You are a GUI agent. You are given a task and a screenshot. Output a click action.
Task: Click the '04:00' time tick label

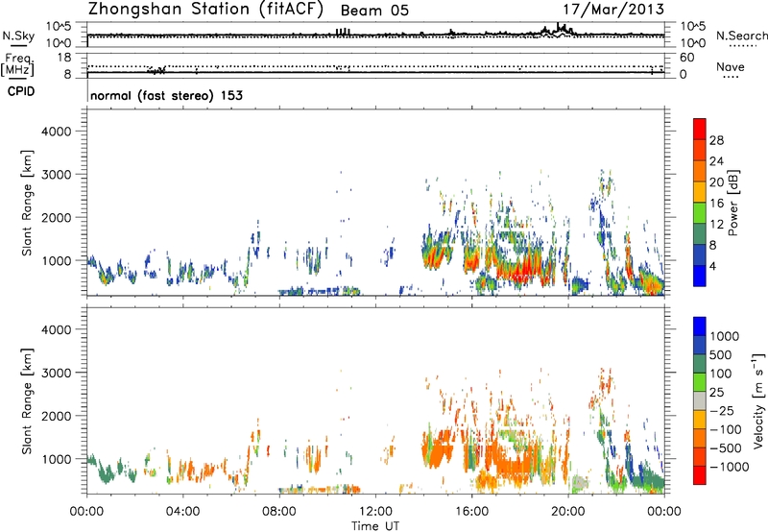point(182,512)
